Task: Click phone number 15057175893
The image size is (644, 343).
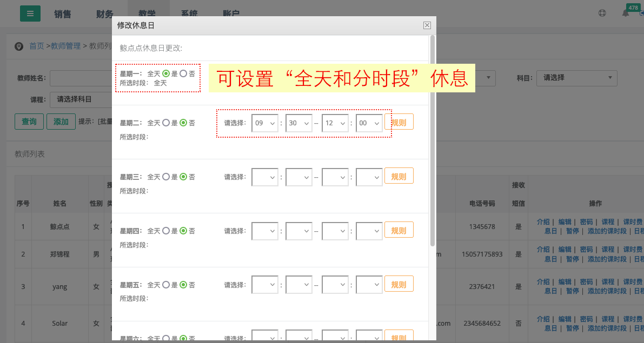Action: coord(482,254)
